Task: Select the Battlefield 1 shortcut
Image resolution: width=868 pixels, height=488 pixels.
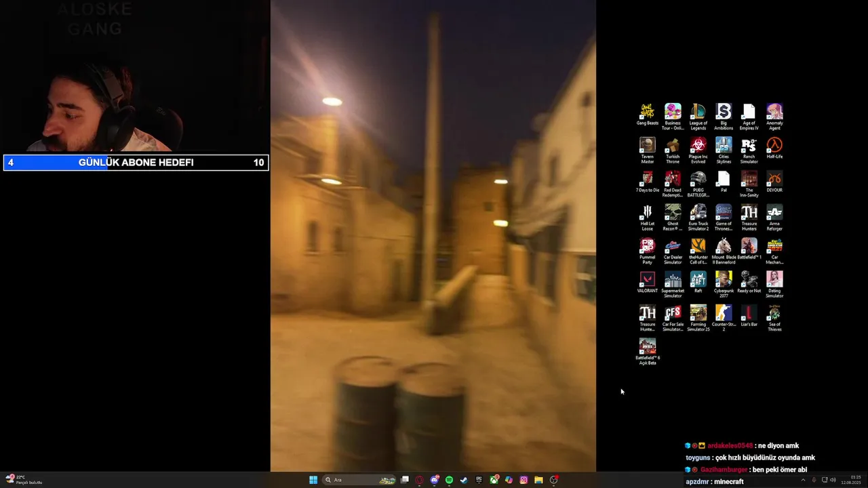Action: click(x=749, y=249)
